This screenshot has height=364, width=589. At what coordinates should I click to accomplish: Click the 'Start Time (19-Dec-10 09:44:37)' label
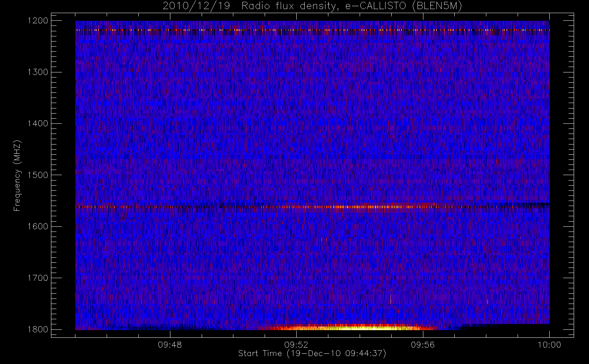312,353
